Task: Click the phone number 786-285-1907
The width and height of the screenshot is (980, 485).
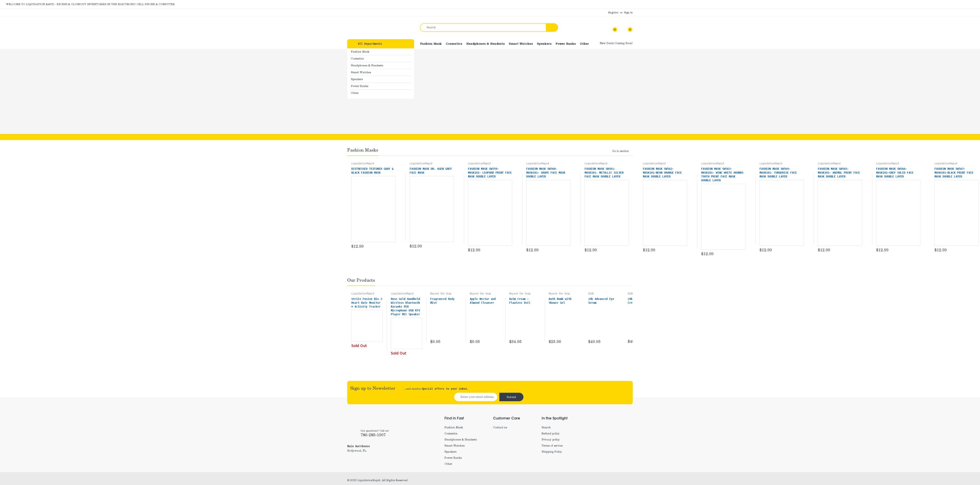Action: (x=373, y=435)
